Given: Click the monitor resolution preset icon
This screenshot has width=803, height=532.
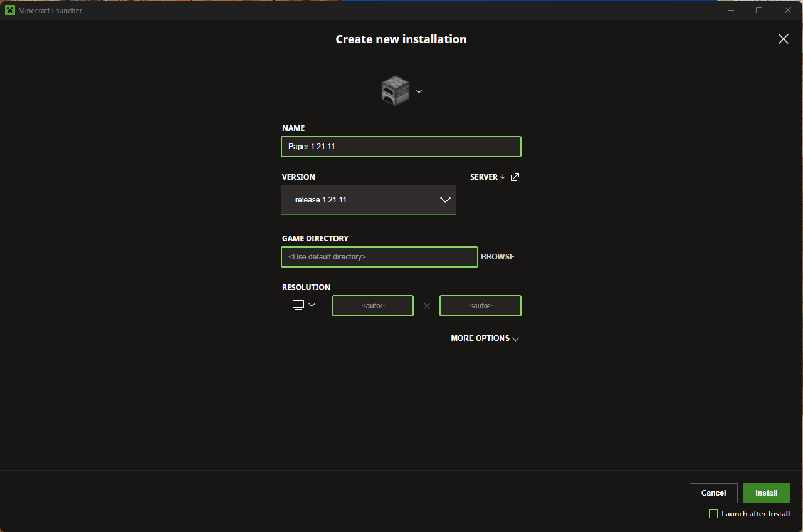Looking at the screenshot, I should (x=298, y=305).
